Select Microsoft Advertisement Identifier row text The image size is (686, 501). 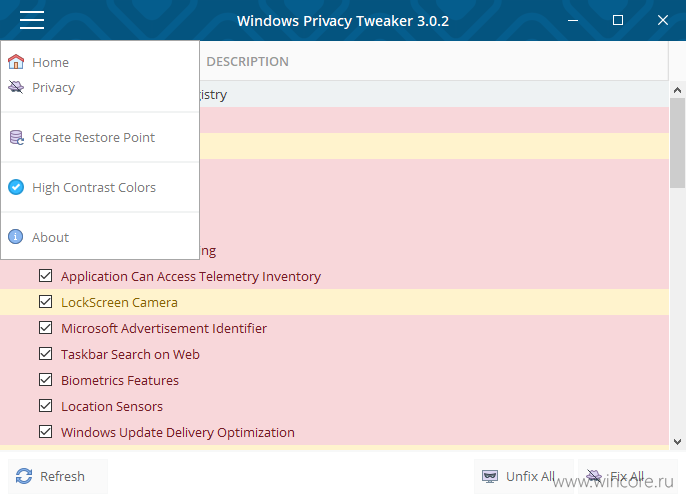click(x=164, y=328)
